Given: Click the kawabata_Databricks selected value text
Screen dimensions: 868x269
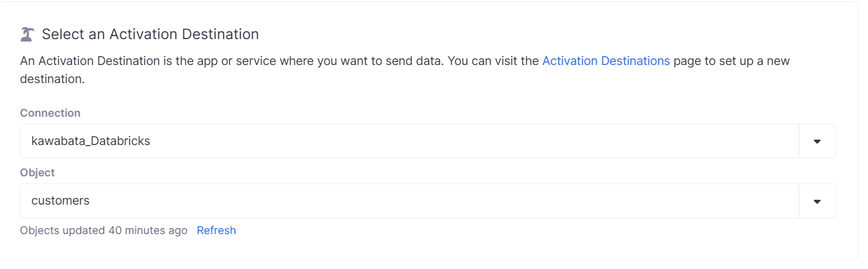Looking at the screenshot, I should pos(91,141).
